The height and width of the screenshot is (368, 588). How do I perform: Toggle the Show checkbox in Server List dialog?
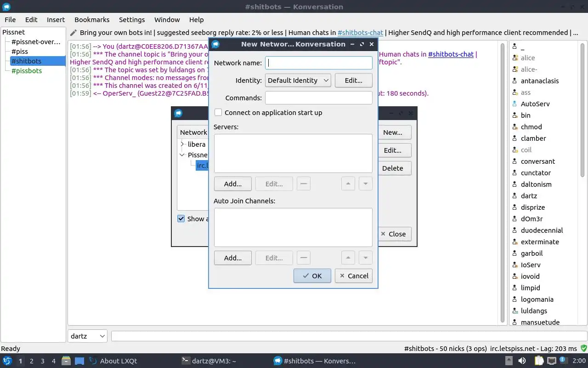click(x=181, y=218)
